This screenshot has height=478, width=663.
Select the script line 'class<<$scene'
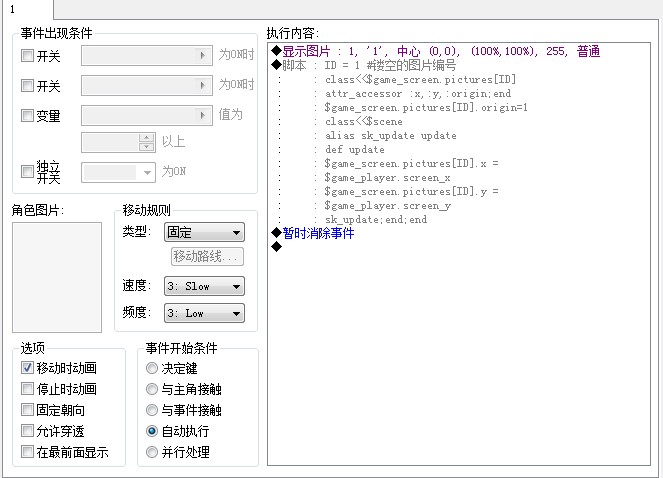364,121
